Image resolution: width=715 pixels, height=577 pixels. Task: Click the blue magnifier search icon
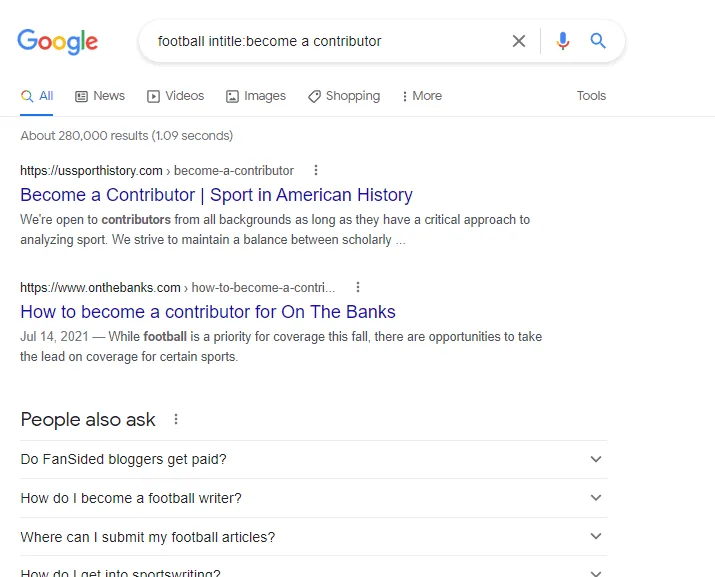[x=598, y=41]
